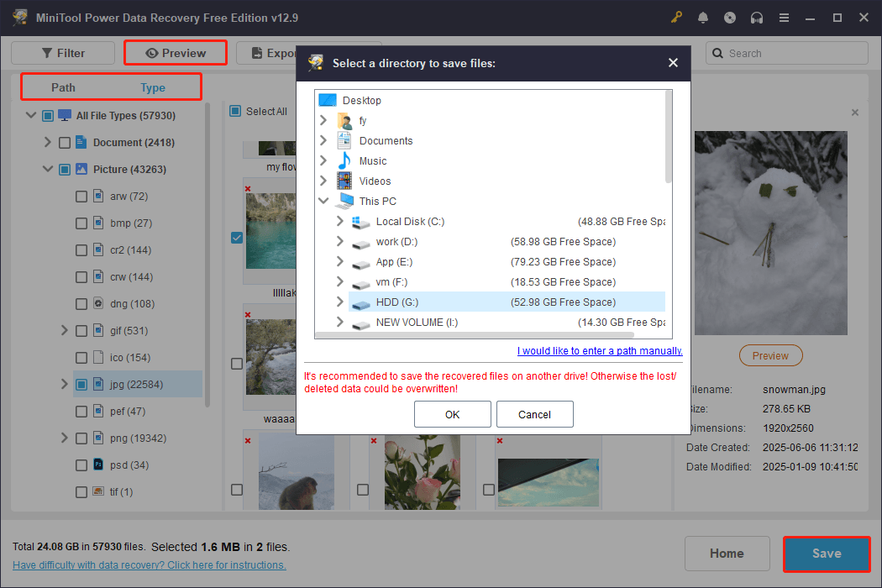This screenshot has width=882, height=588.
Task: Click the Desktop folder icon in dialog
Action: click(328, 100)
